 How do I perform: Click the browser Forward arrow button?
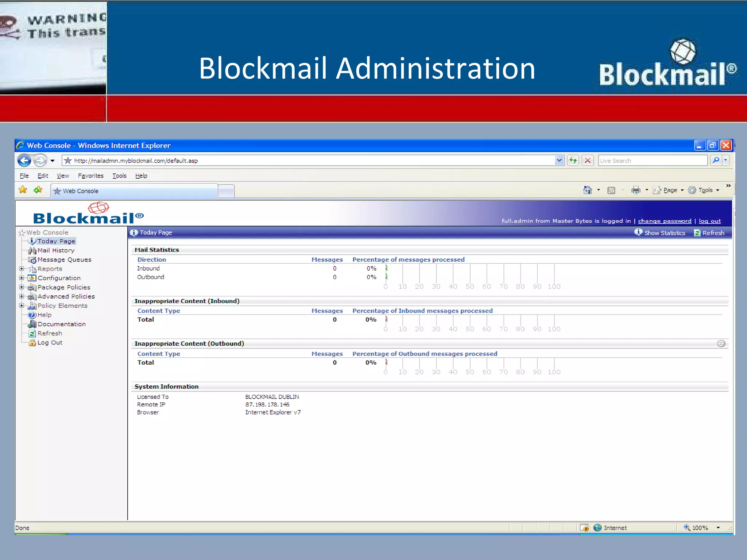click(40, 160)
